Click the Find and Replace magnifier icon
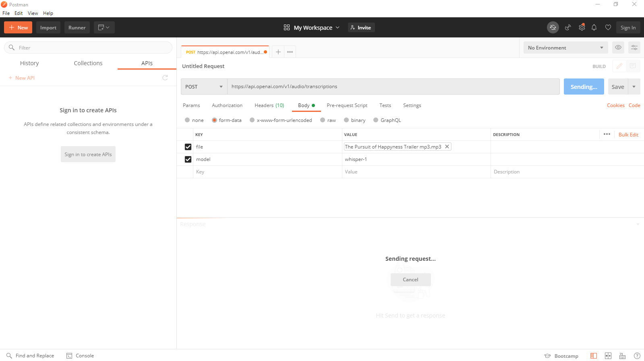 point(9,356)
